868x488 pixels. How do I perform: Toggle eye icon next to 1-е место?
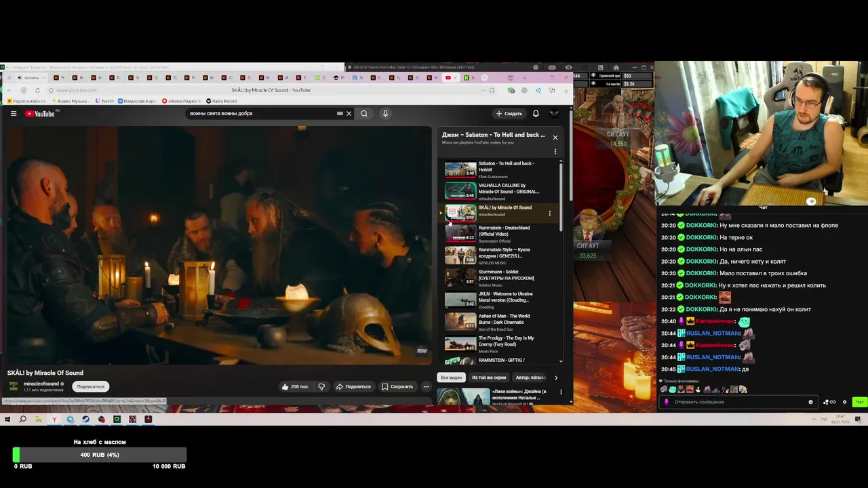(x=593, y=83)
